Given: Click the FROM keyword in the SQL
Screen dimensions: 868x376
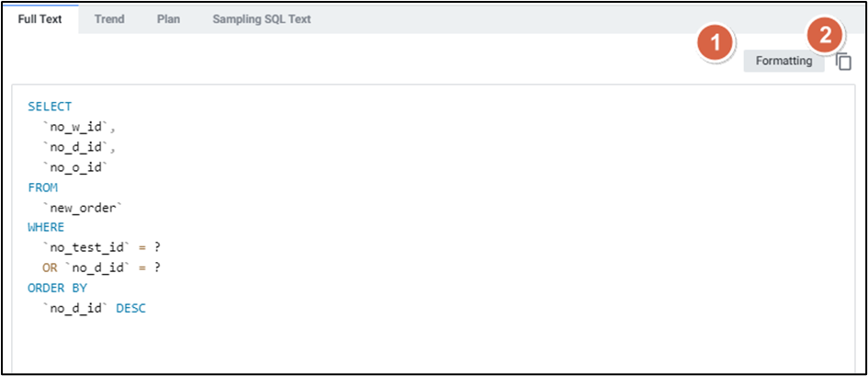Looking at the screenshot, I should pyautogui.click(x=42, y=188).
